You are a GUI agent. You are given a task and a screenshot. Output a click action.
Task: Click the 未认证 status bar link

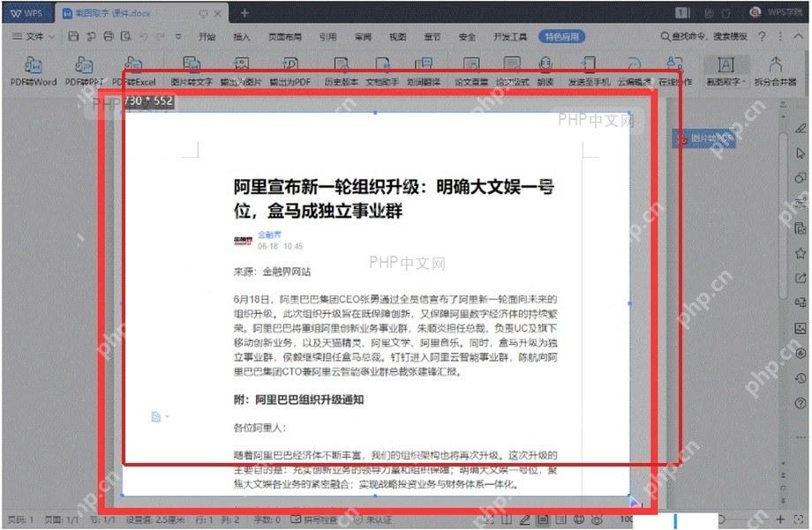point(374,519)
